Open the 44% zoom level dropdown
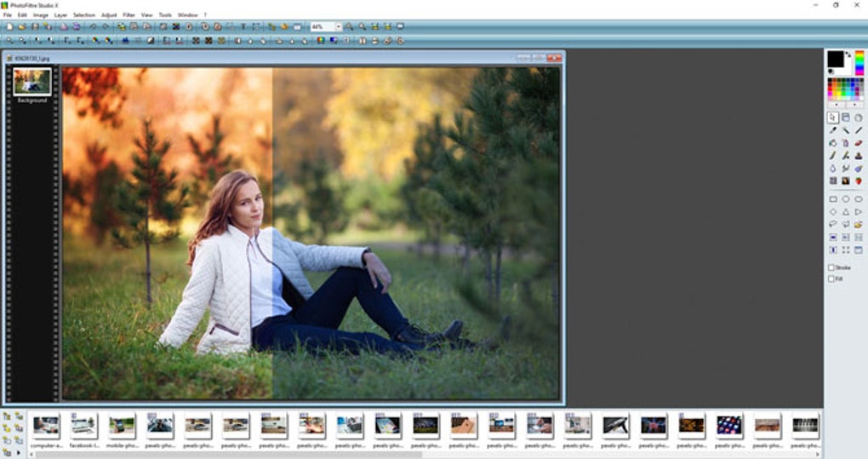The height and width of the screenshot is (459, 868). click(x=338, y=26)
